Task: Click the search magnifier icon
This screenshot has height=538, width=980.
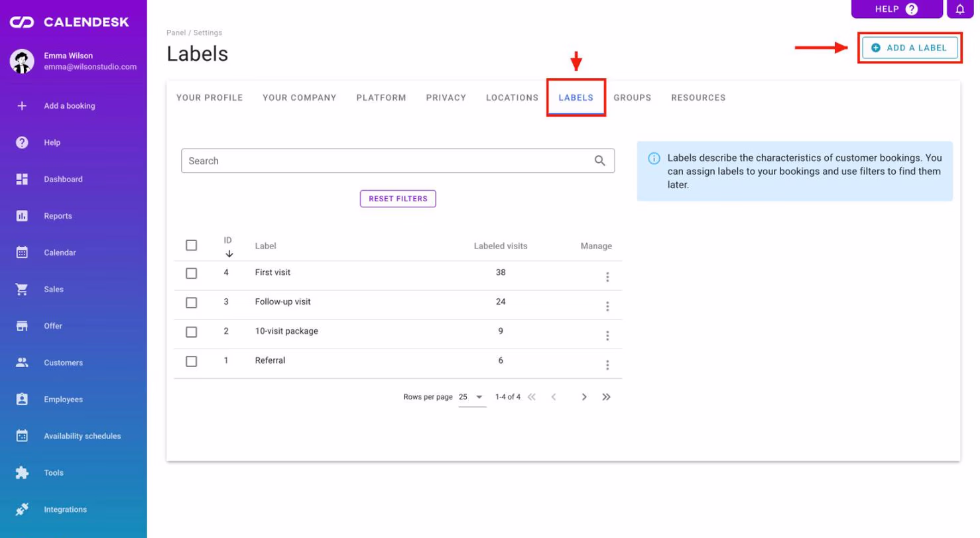Action: tap(600, 160)
